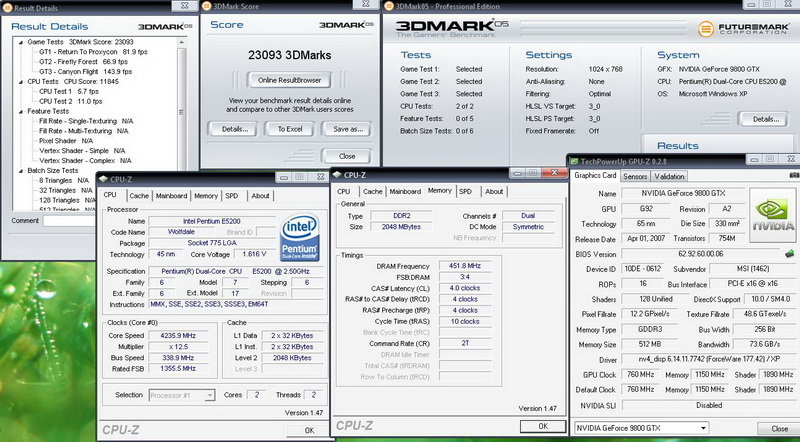Select the 32 Triangles row
Viewport: 800px width, 442px height.
66,190
